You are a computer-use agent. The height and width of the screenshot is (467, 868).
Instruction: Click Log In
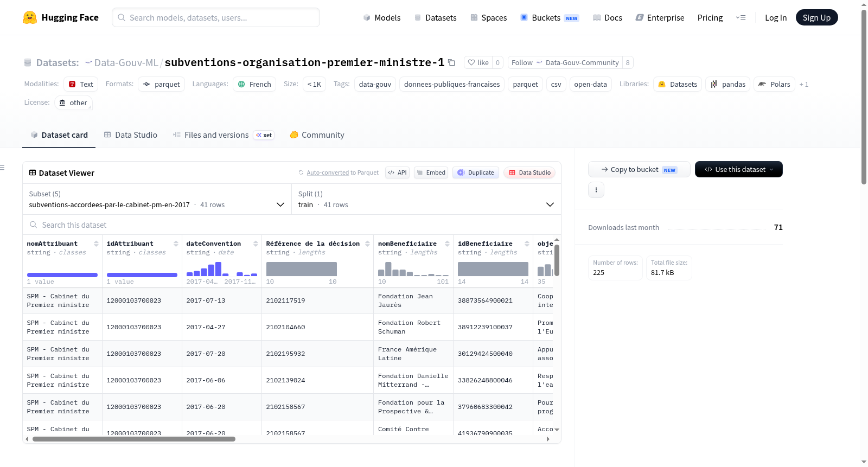coord(776,18)
